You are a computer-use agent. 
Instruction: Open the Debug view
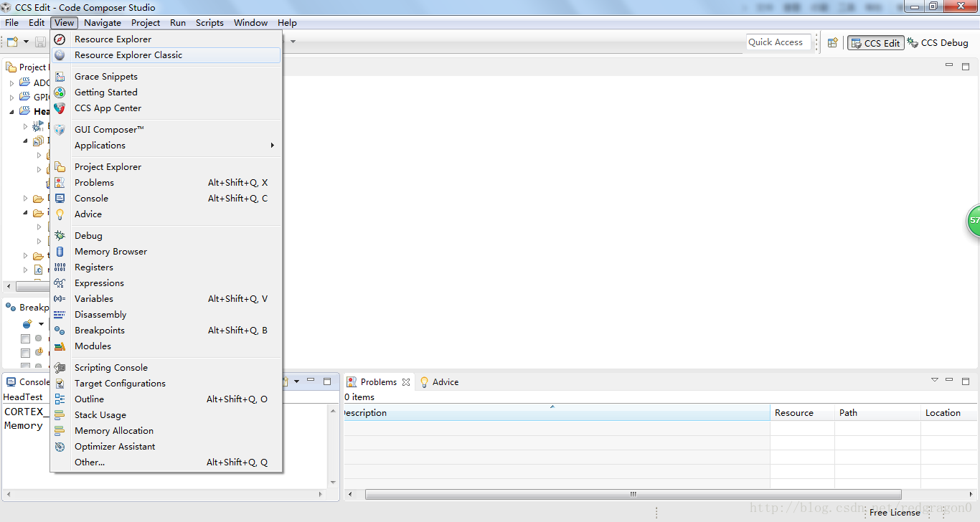point(166,236)
